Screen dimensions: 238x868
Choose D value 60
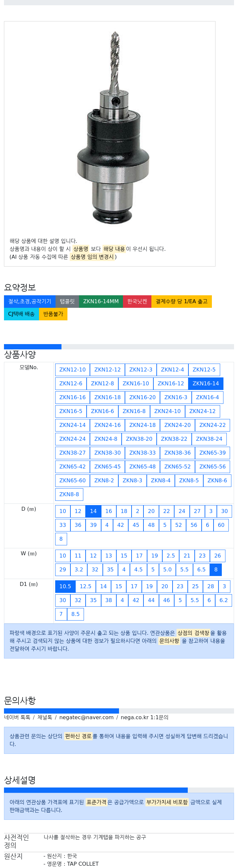click(x=221, y=525)
